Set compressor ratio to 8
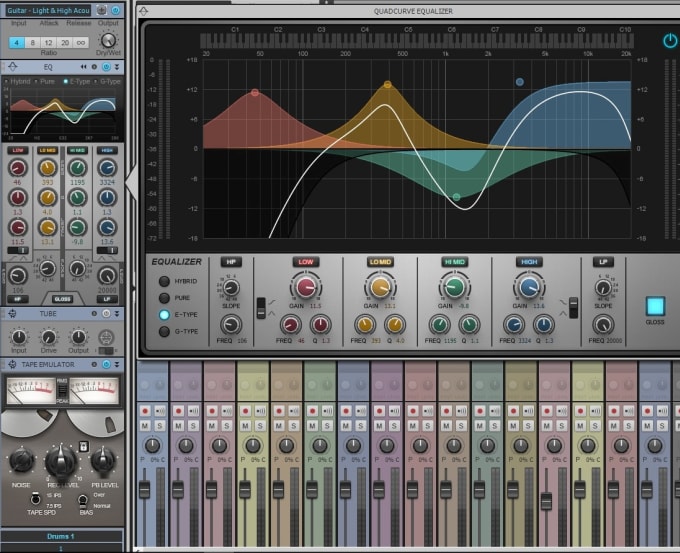The image size is (680, 553). tap(33, 43)
